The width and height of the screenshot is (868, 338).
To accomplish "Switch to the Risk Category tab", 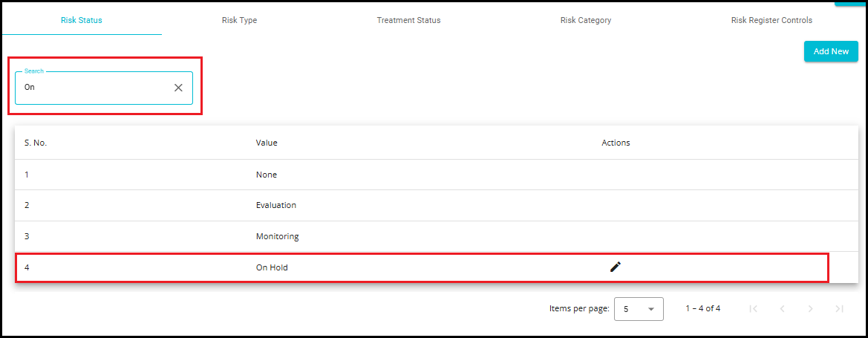I will (x=586, y=20).
